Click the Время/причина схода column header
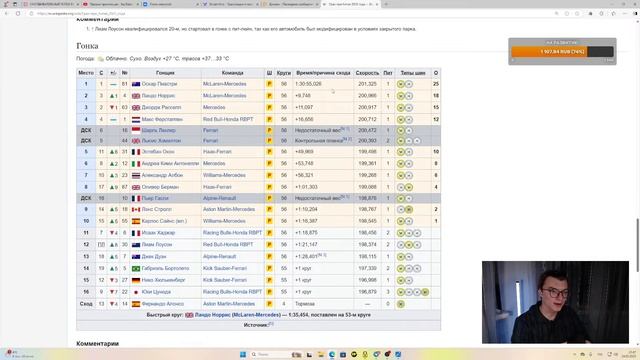 pyautogui.click(x=323, y=73)
